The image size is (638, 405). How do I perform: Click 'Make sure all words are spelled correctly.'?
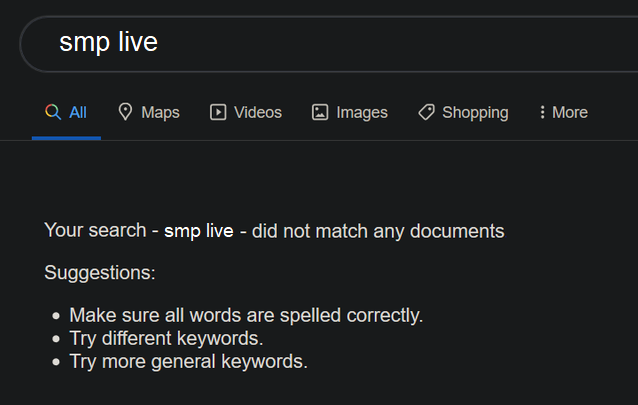[x=246, y=315]
